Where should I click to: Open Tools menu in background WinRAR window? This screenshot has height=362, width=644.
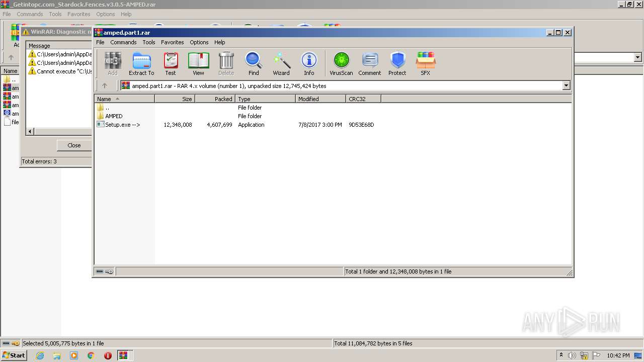click(55, 14)
